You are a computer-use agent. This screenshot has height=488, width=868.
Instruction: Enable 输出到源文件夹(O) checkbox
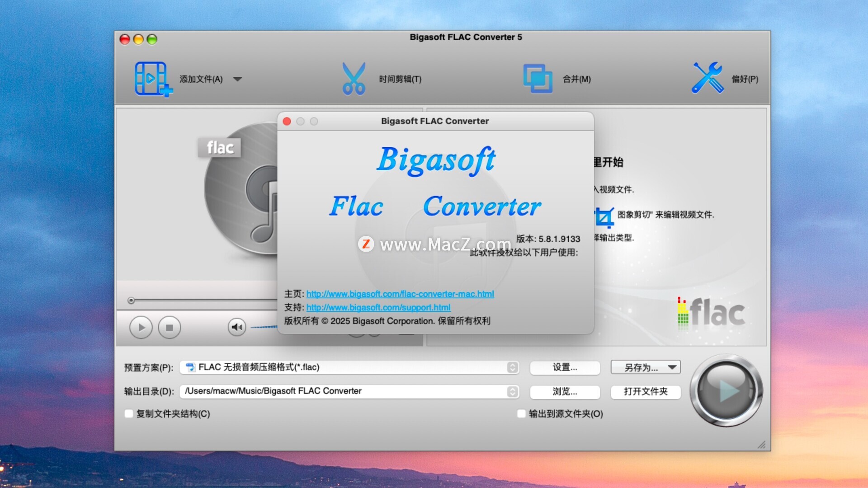(521, 413)
